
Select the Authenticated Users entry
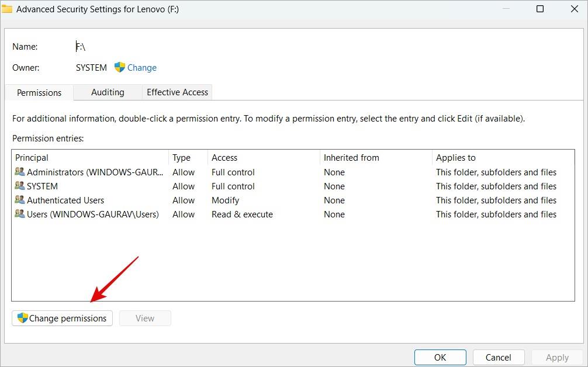[65, 200]
